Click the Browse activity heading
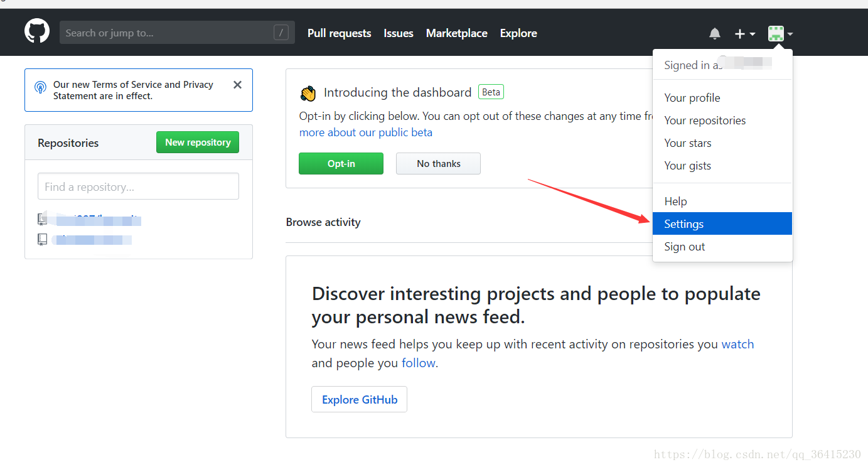 (323, 222)
